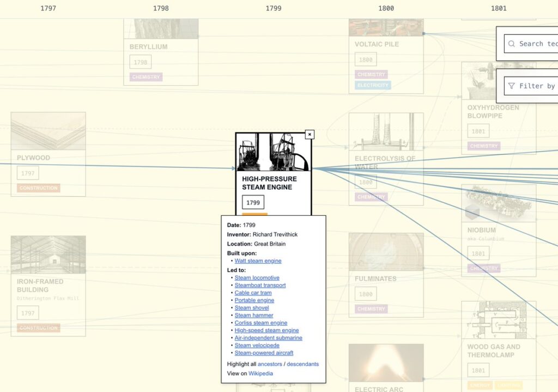Select the Cable car tram link
The height and width of the screenshot is (392, 558).
point(252,293)
